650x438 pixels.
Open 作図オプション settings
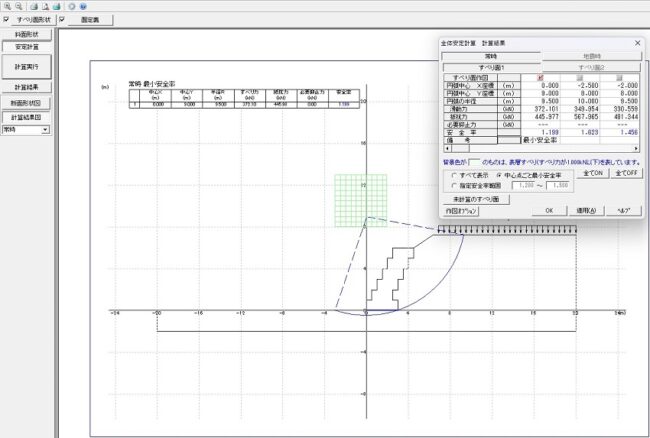(x=461, y=211)
